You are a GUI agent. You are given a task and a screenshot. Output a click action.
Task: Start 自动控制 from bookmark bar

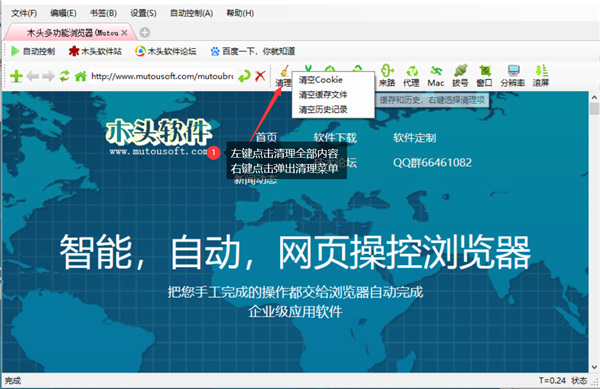(x=33, y=51)
